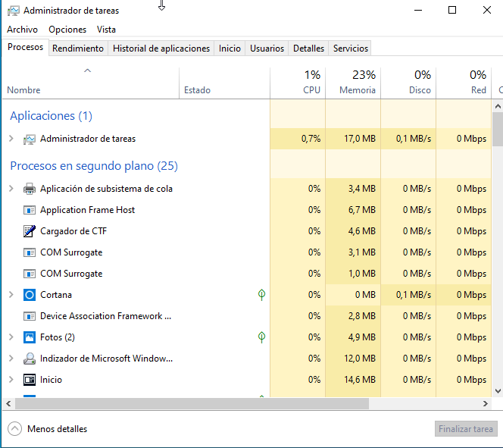This screenshot has width=503, height=448.
Task: Select the first COM Surrogate process row
Action: pos(71,252)
